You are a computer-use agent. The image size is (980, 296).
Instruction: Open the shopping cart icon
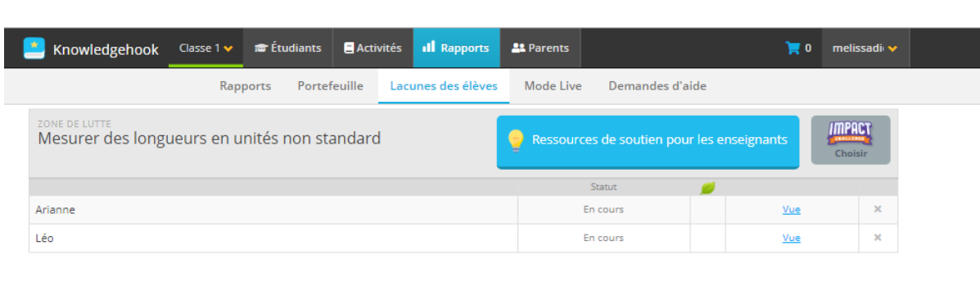point(793,48)
